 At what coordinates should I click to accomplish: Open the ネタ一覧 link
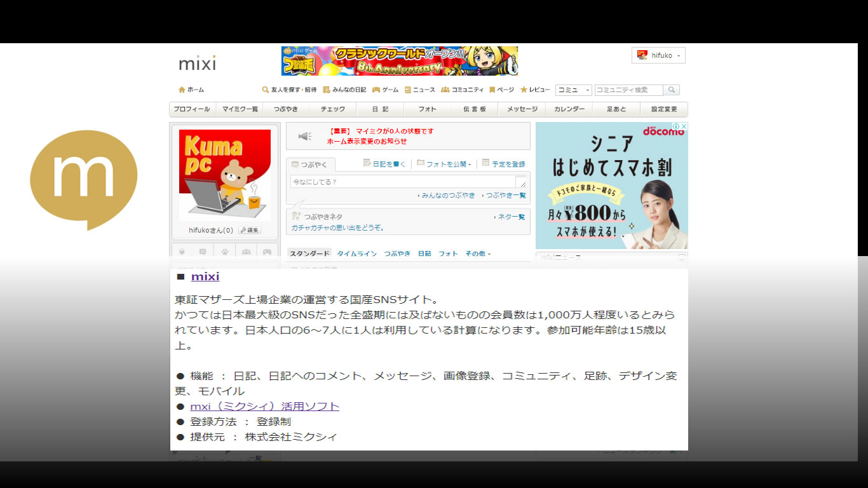point(510,217)
